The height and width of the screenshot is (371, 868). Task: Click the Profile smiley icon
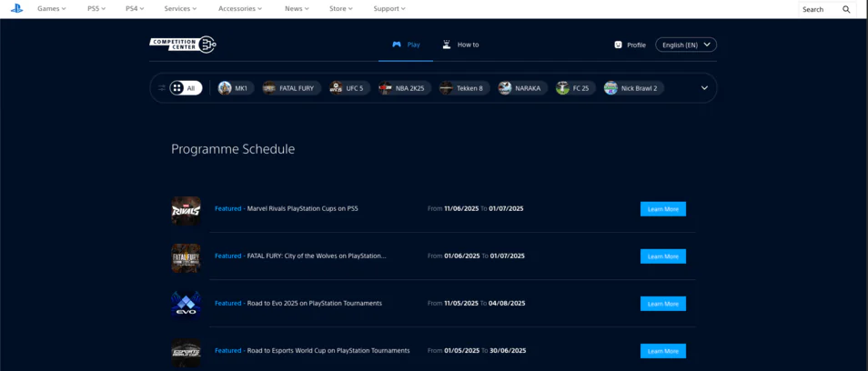[x=619, y=45]
